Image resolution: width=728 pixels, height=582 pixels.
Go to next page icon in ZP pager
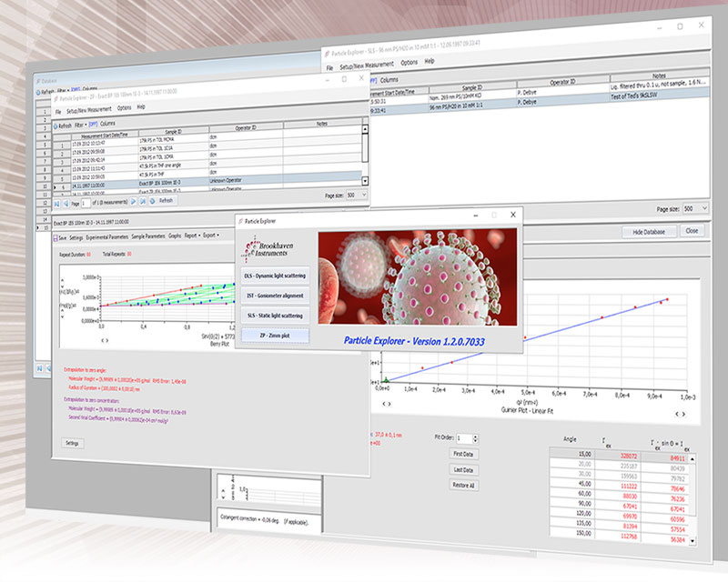pos(133,201)
